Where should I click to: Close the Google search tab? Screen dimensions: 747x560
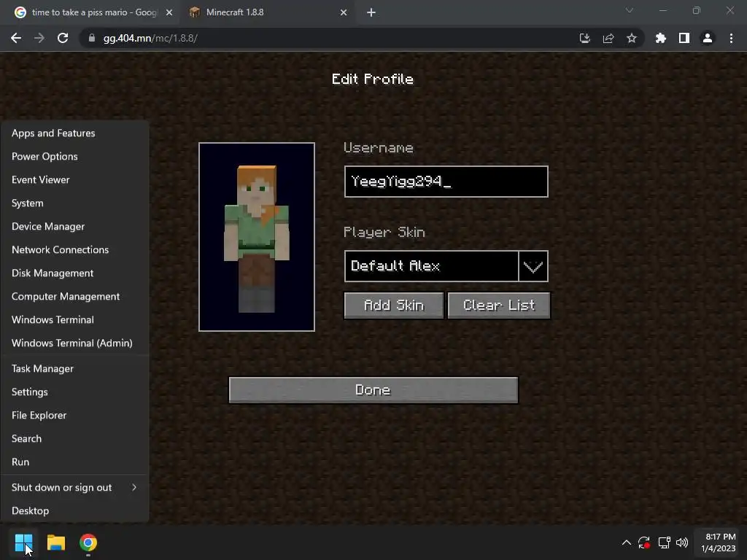(x=169, y=12)
